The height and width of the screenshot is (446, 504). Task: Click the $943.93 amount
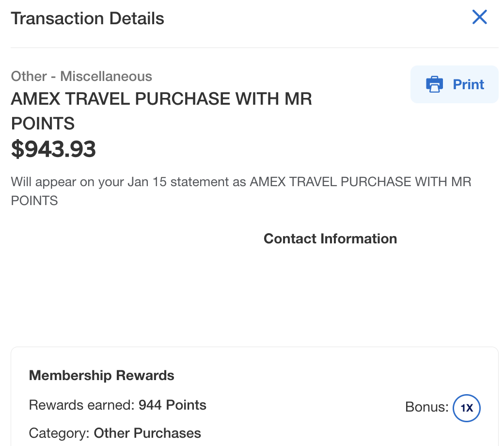point(53,149)
